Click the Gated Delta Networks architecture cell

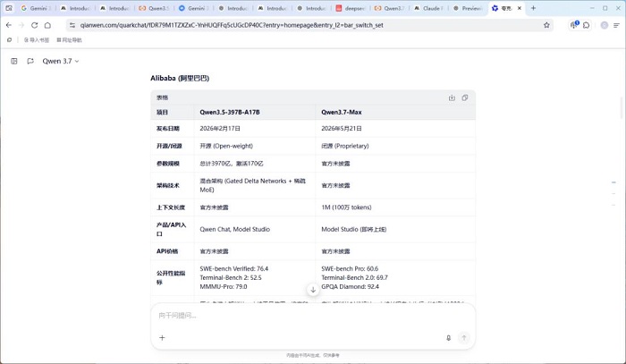click(253, 185)
